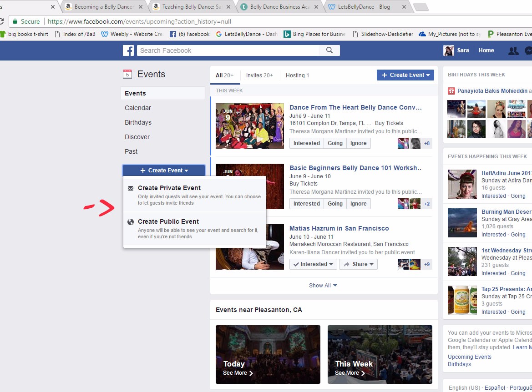The image size is (532, 392).
Task: Open Today See More thumbnail
Action: pyautogui.click(x=268, y=354)
